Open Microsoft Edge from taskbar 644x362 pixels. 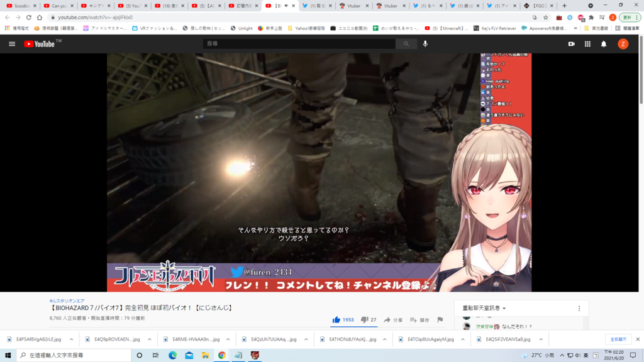[x=172, y=355]
